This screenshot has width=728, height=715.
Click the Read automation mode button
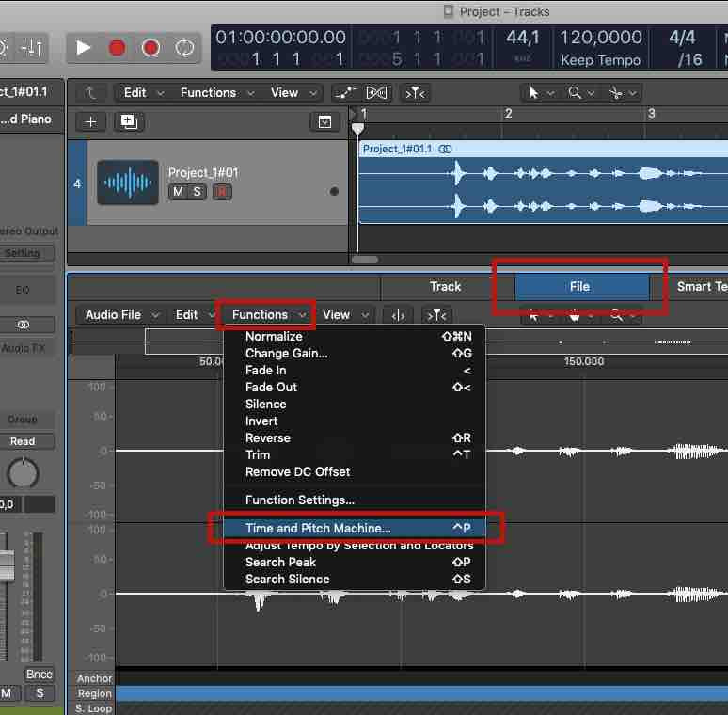pyautogui.click(x=23, y=441)
